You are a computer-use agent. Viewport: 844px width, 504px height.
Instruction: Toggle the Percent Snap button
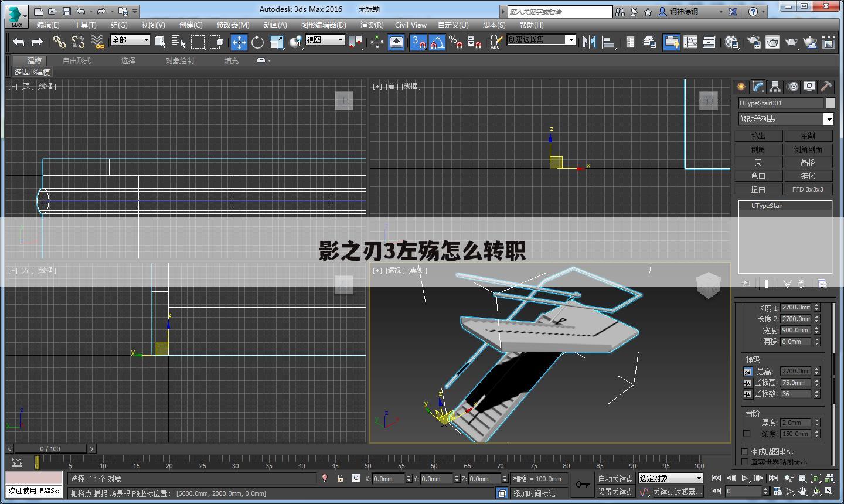click(456, 42)
